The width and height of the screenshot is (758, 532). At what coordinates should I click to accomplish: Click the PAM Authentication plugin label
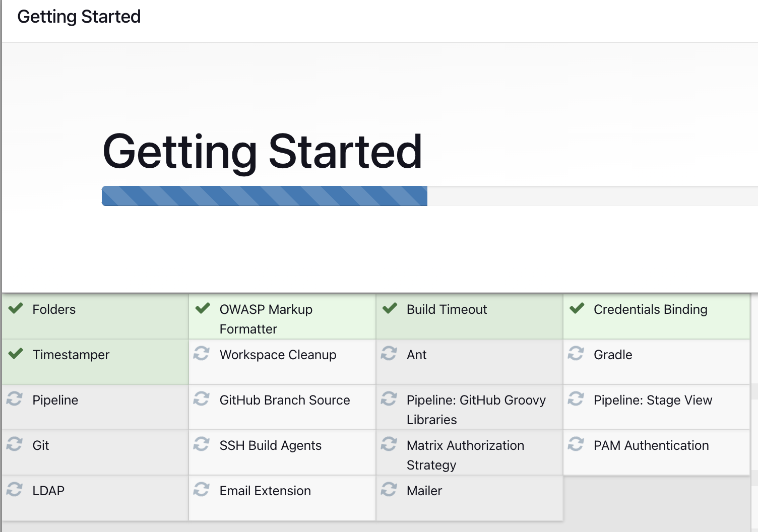(651, 445)
